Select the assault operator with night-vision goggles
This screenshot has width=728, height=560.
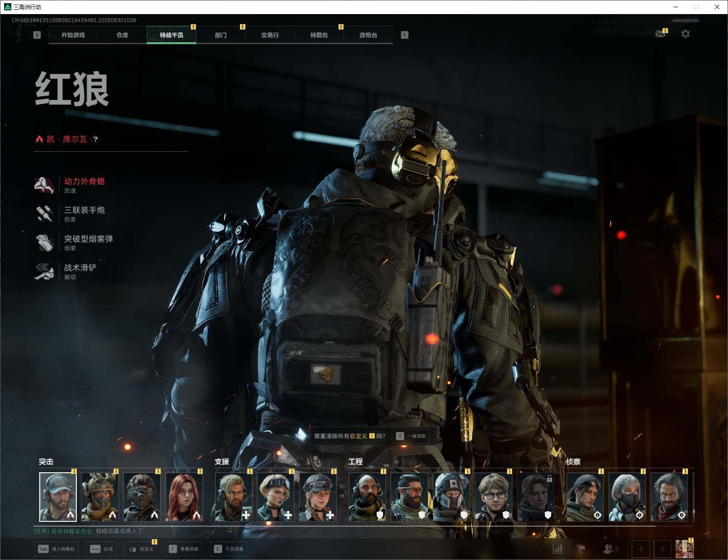[142, 497]
